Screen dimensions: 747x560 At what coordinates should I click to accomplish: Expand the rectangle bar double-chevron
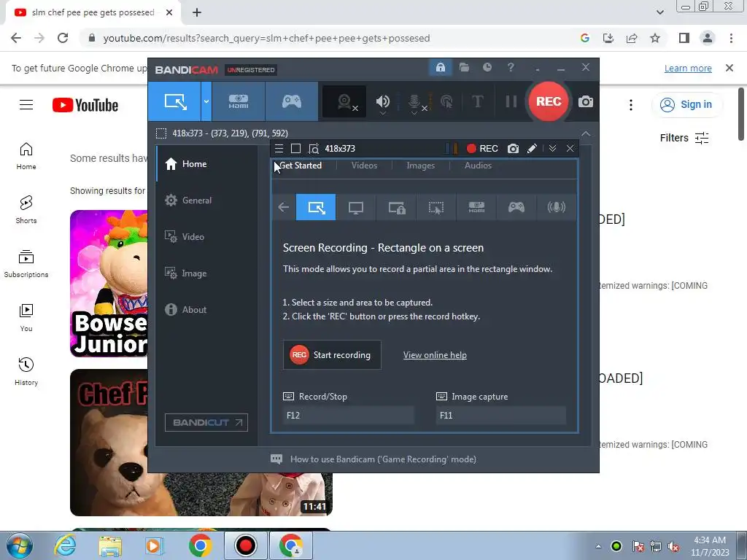pyautogui.click(x=553, y=149)
